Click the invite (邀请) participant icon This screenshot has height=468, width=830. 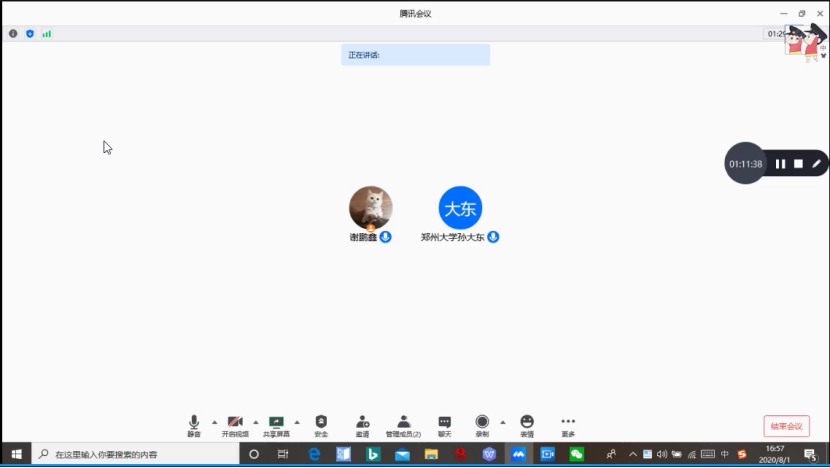[x=362, y=424]
